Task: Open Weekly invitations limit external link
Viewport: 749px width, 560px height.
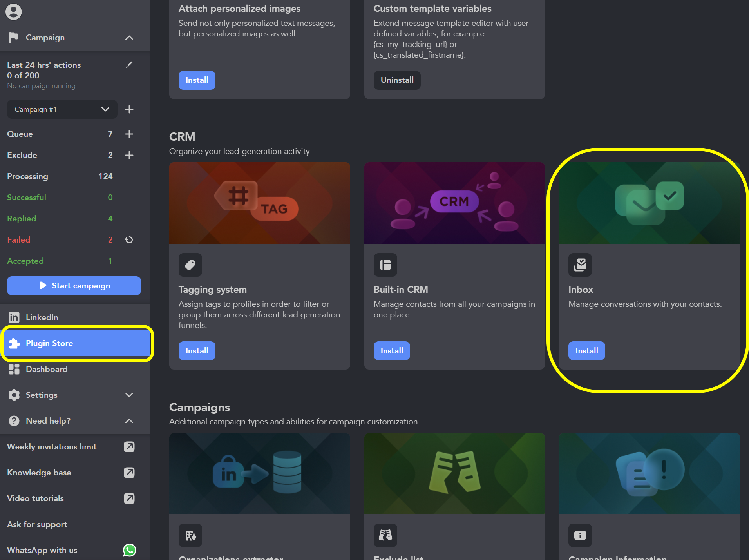Action: tap(129, 447)
